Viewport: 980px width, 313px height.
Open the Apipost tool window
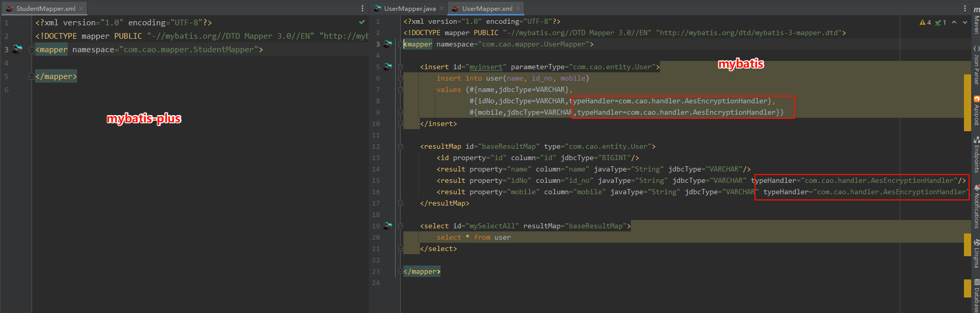click(x=976, y=111)
